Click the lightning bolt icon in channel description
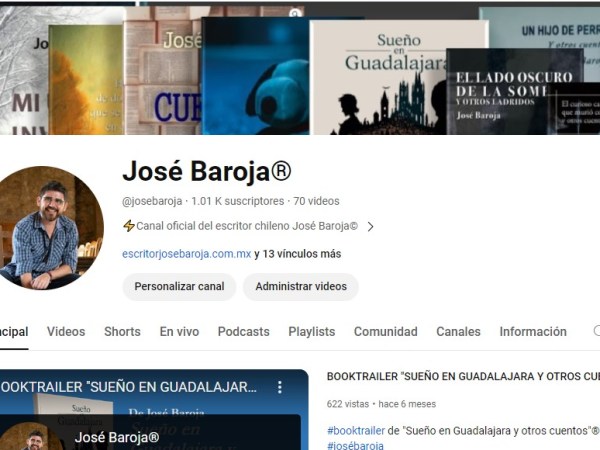 point(129,226)
